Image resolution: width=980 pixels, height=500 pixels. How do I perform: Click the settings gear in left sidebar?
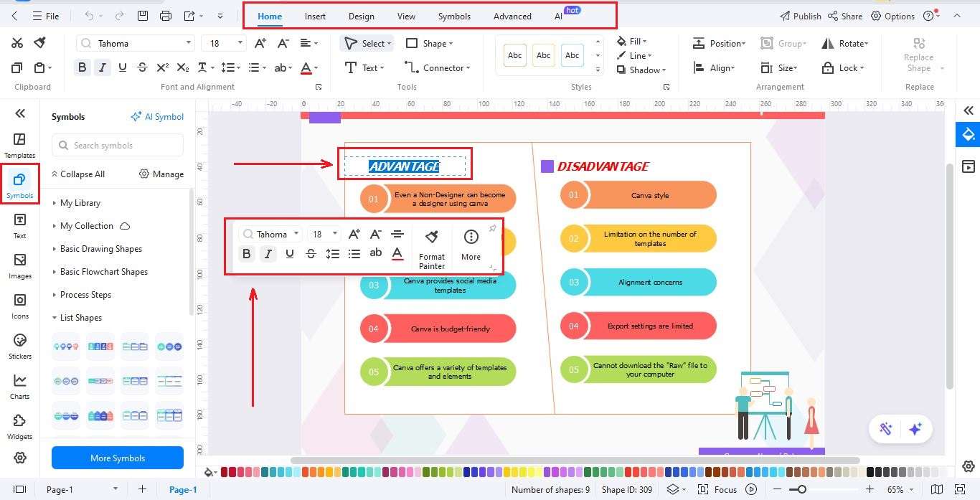pos(20,458)
